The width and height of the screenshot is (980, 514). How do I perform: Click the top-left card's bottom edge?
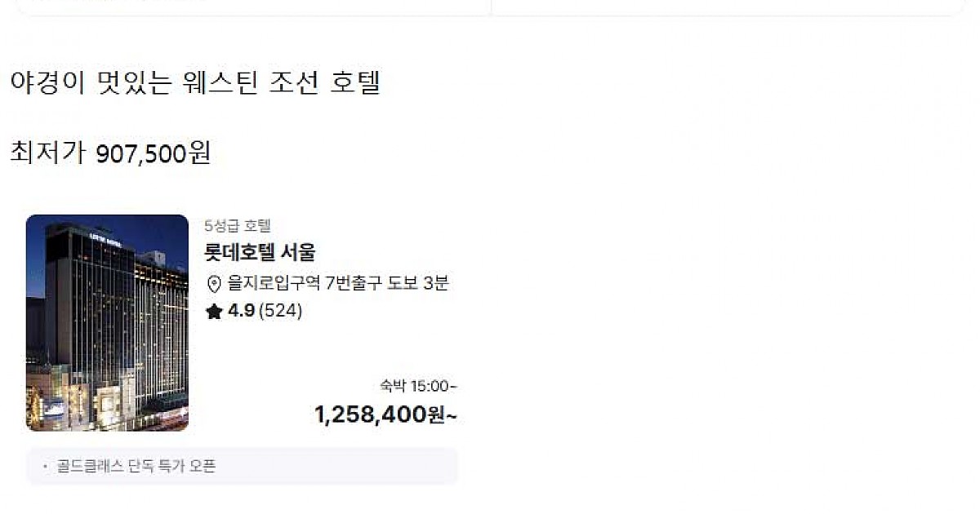point(253,13)
